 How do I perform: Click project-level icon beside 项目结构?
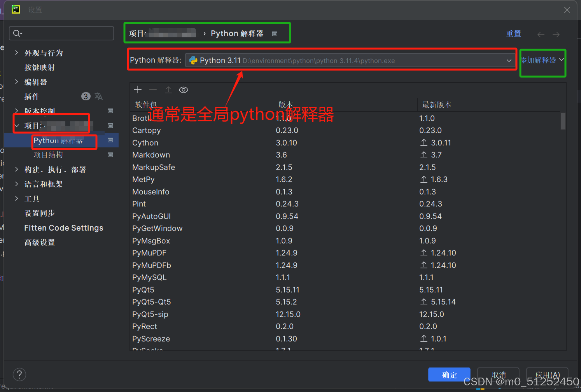click(x=110, y=155)
